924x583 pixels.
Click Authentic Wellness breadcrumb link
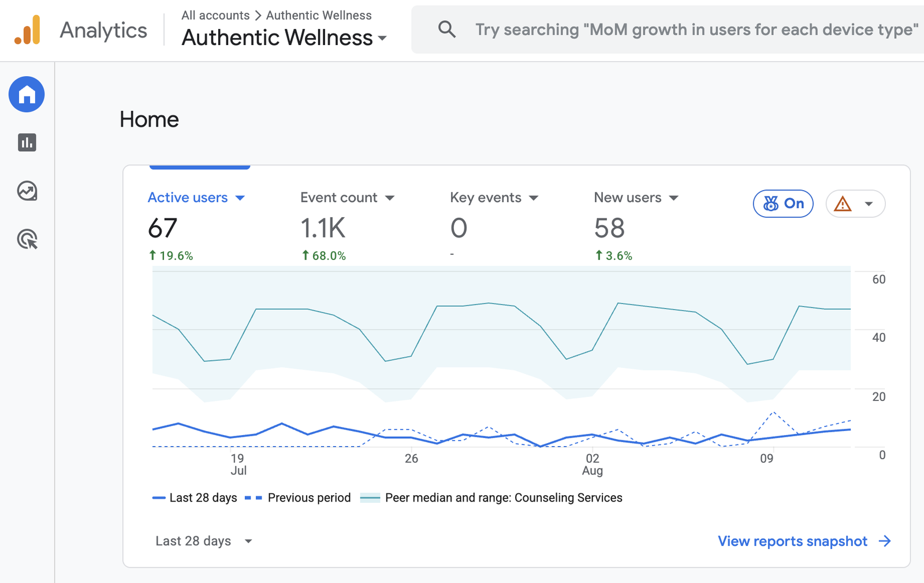[319, 16]
